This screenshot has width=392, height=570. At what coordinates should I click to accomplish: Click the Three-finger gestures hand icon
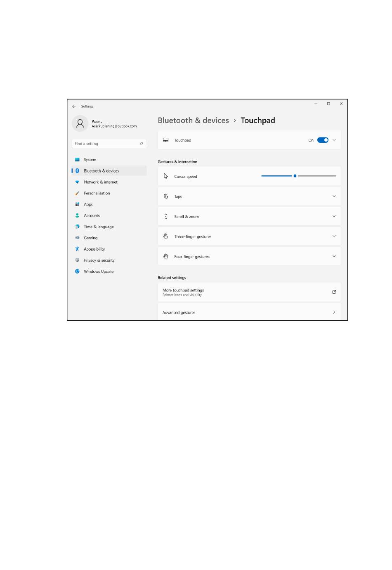165,237
